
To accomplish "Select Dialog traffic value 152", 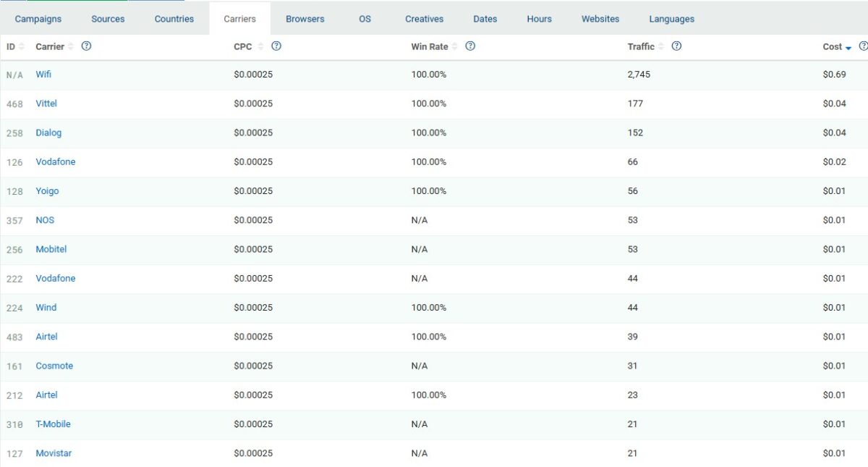I will click(635, 132).
